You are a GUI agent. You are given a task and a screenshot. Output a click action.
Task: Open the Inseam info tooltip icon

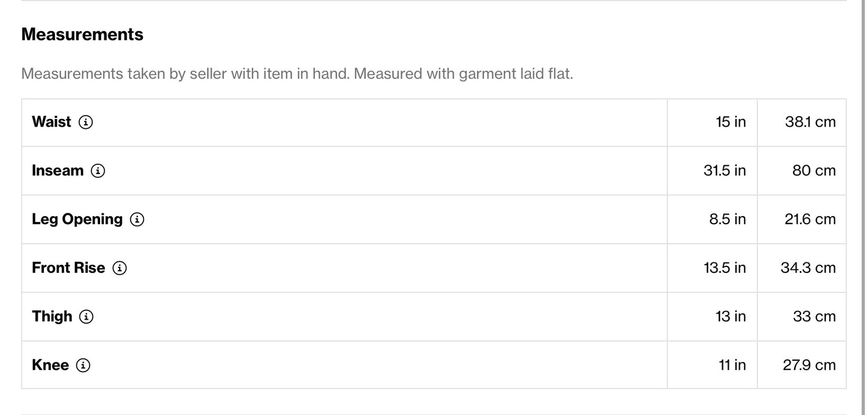click(98, 171)
